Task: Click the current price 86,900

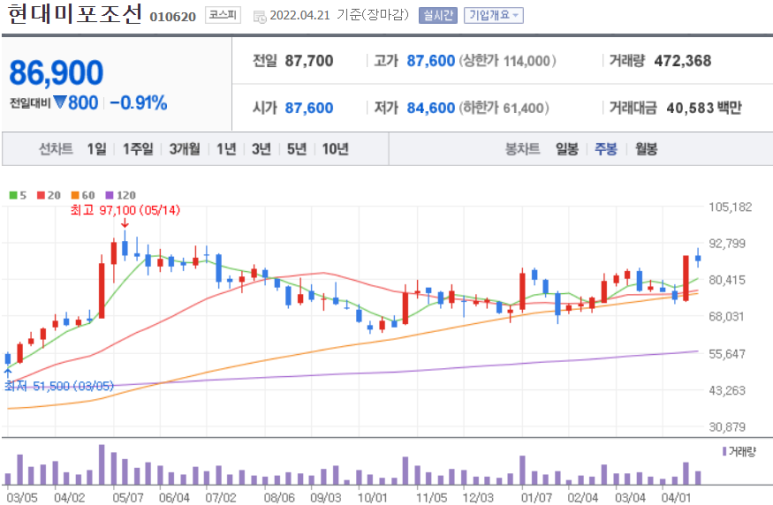Action: pos(57,72)
